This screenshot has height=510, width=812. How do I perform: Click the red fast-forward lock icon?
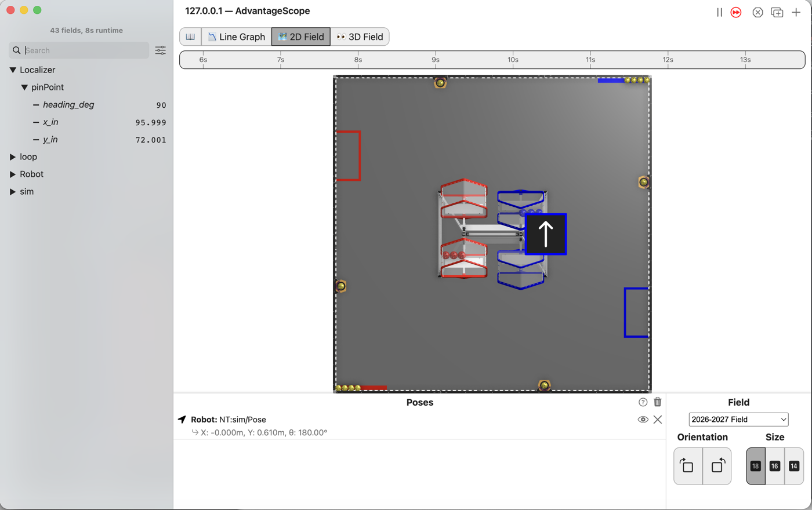pyautogui.click(x=736, y=12)
